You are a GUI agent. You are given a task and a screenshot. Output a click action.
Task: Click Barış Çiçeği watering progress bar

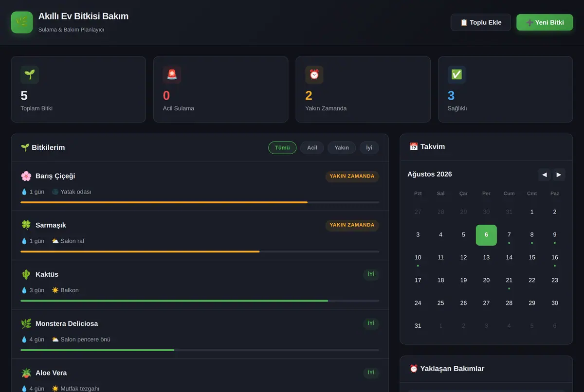(x=200, y=202)
